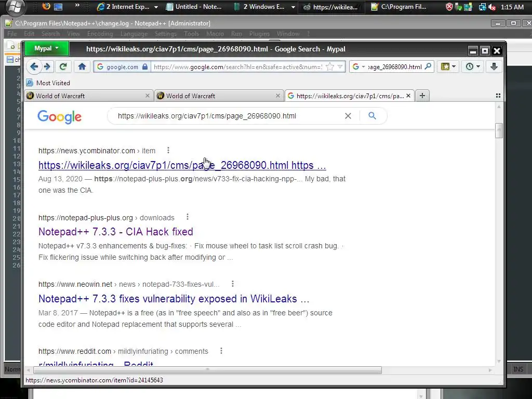The image size is (532, 399).
Task: Open the Notepad++ Macro menu
Action: (215, 34)
